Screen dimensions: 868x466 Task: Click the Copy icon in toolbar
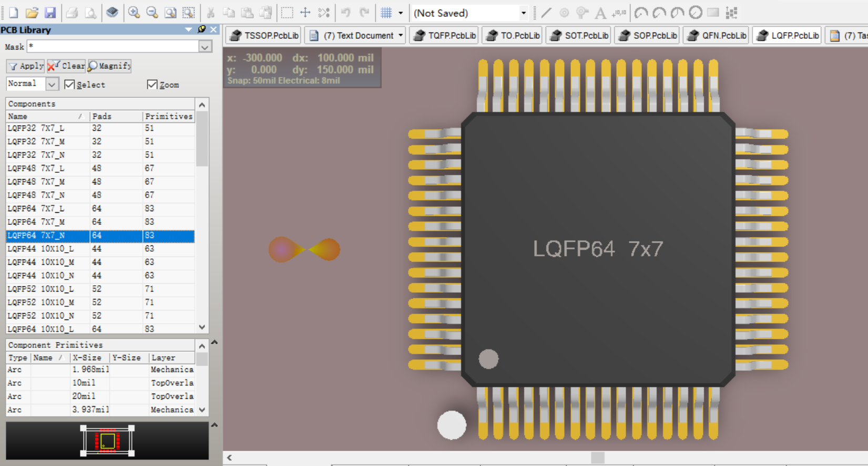click(229, 13)
